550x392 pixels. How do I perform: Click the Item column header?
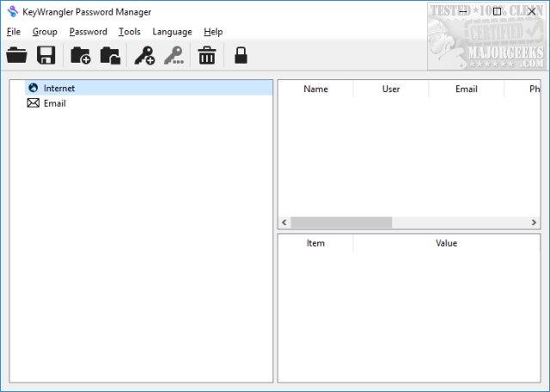(315, 243)
